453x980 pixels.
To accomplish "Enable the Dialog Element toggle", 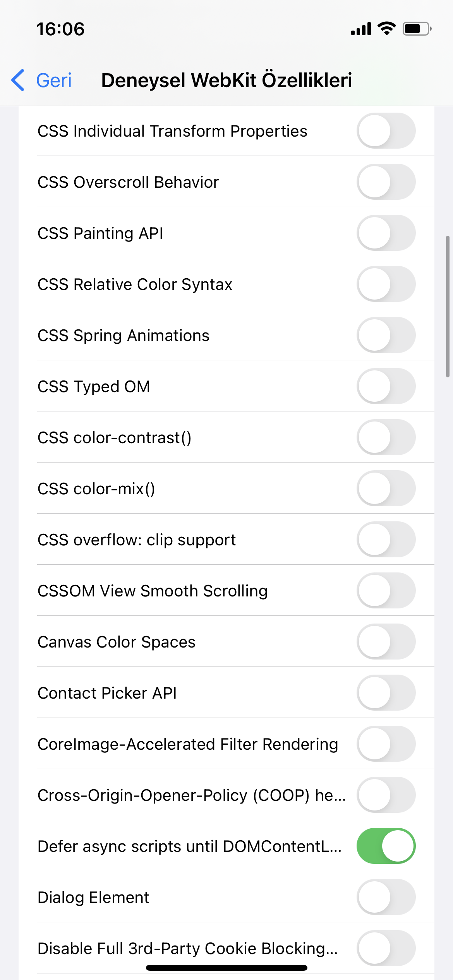I will pos(386,897).
